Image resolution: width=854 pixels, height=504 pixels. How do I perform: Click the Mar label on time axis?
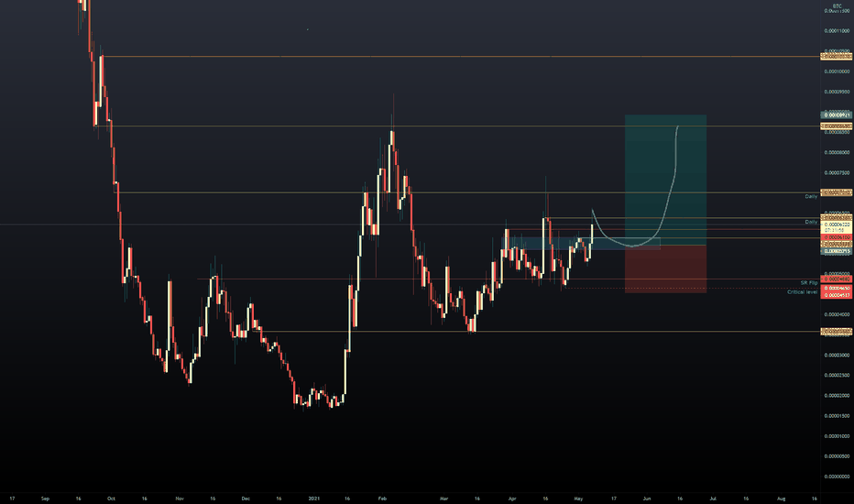click(x=443, y=499)
